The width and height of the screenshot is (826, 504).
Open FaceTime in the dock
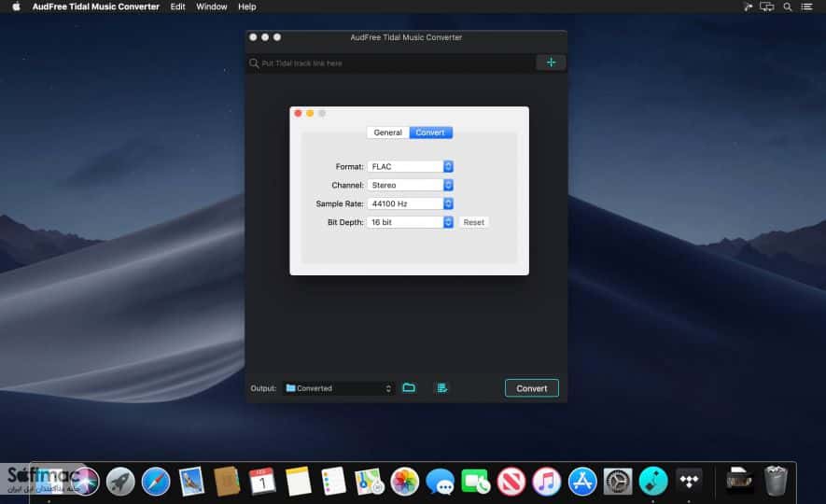[x=476, y=481]
